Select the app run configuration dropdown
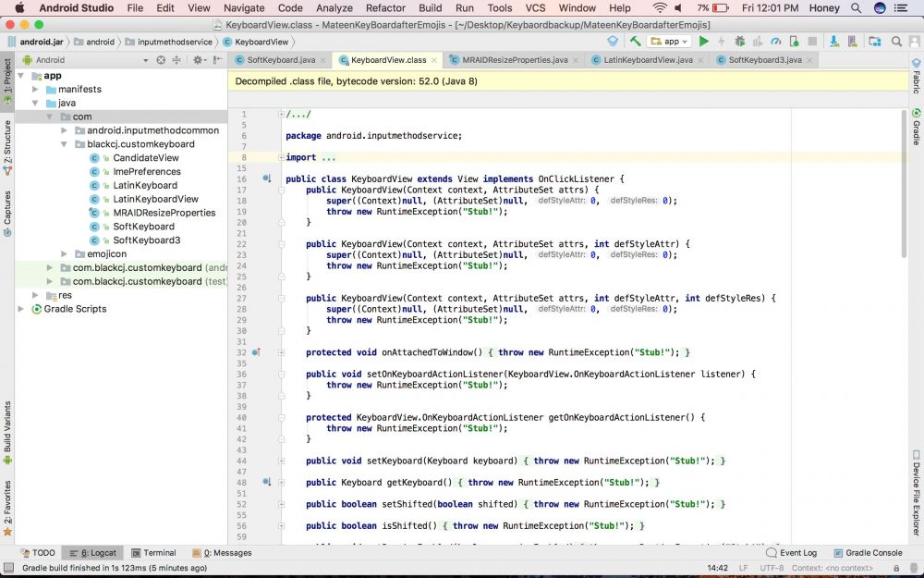This screenshot has height=578, width=924. point(670,41)
